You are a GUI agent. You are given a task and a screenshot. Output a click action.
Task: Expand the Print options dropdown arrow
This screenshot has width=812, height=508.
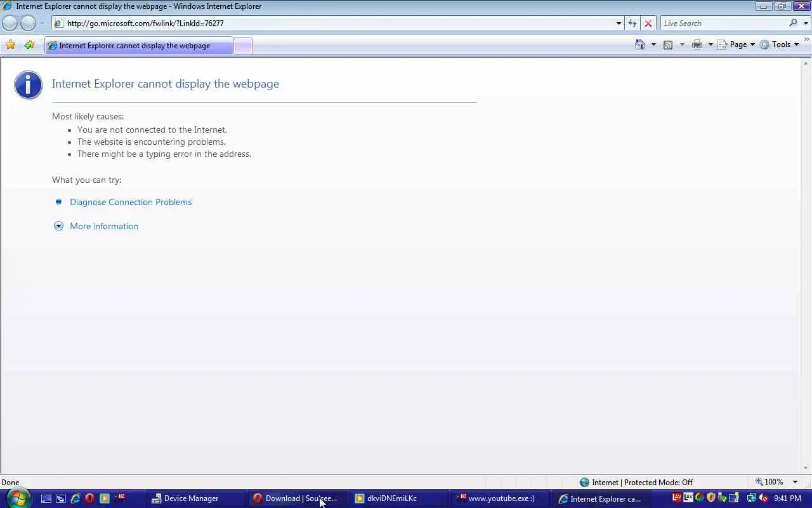pos(710,44)
